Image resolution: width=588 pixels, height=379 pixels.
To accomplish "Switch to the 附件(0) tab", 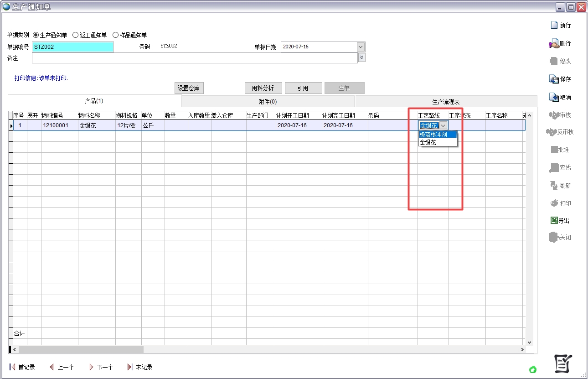I will click(x=268, y=101).
